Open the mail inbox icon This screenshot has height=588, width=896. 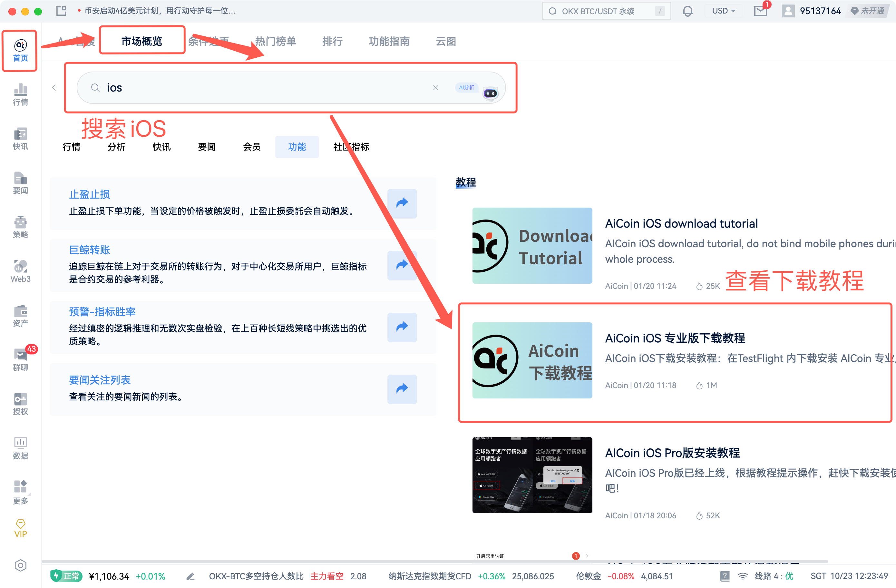(x=760, y=11)
